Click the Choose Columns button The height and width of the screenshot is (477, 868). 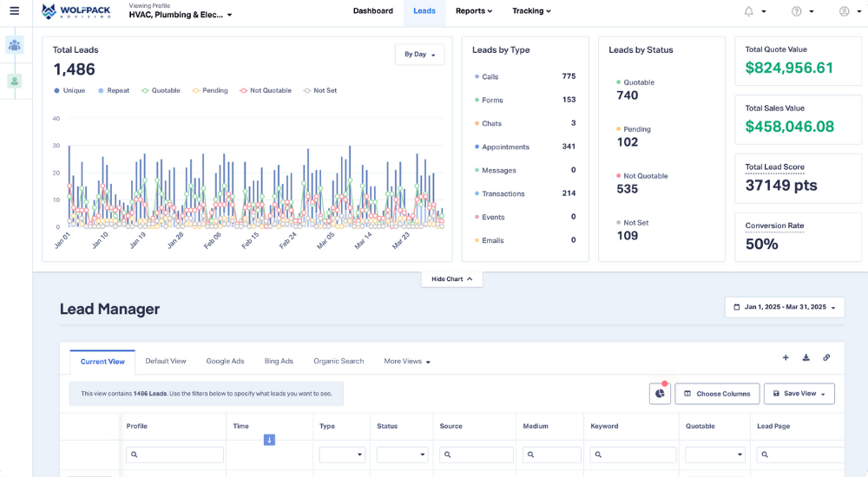(x=717, y=394)
